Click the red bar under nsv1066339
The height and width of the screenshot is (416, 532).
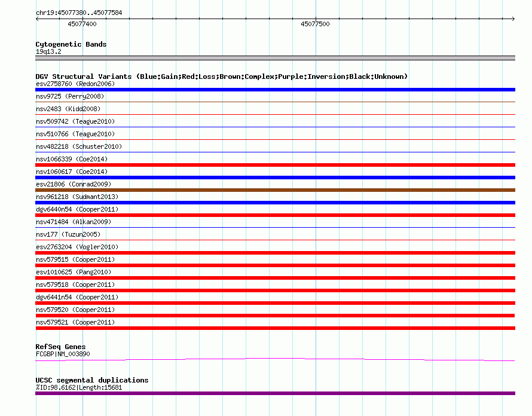tap(275, 165)
